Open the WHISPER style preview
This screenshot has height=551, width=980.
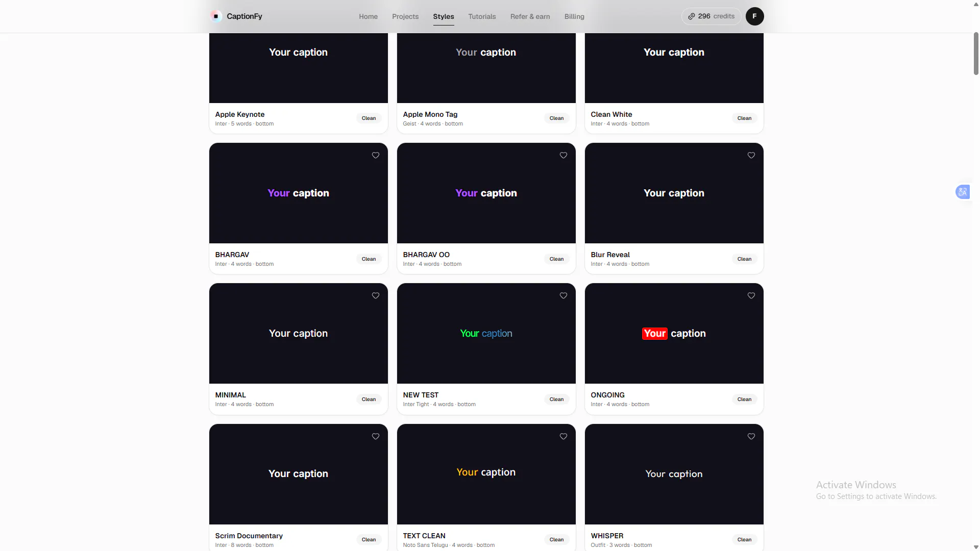pyautogui.click(x=674, y=474)
